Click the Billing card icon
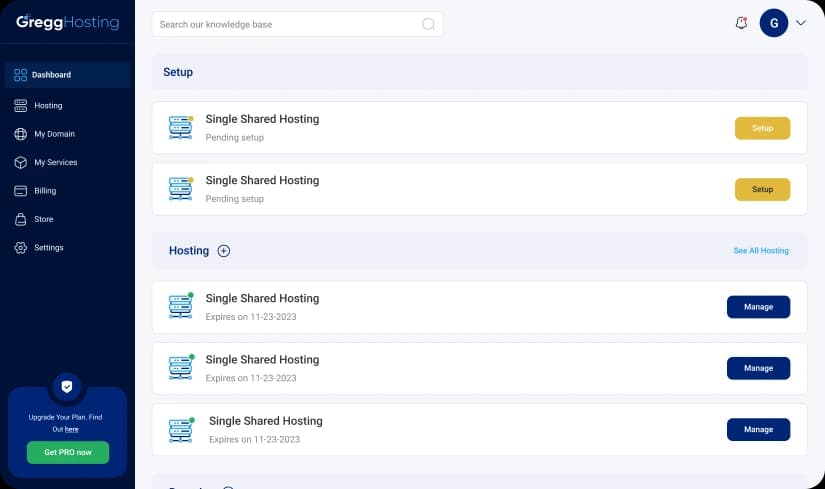This screenshot has width=825, height=489. tap(21, 191)
